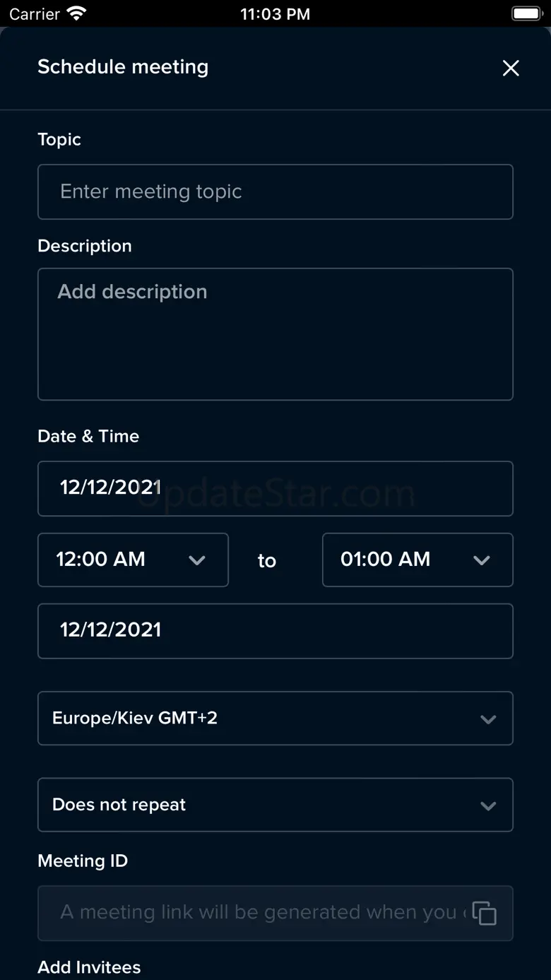
Task: Tap the Carrier label in status bar
Action: [35, 14]
